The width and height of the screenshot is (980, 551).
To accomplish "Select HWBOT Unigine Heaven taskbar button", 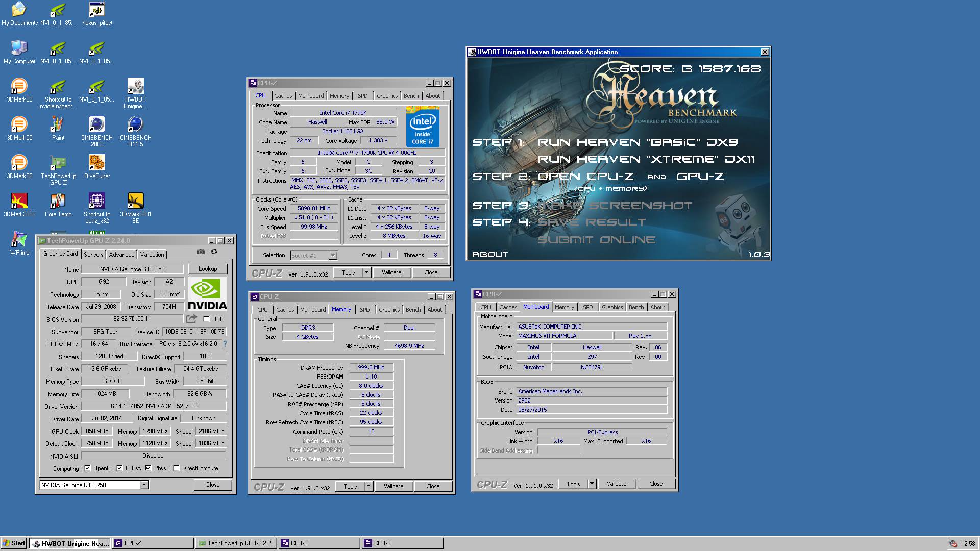I will 70,543.
